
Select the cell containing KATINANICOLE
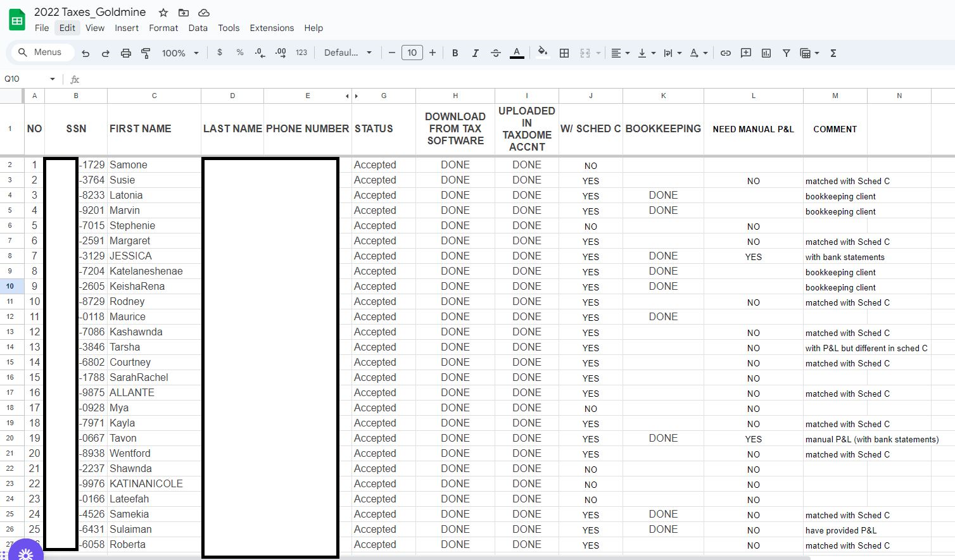coord(154,483)
